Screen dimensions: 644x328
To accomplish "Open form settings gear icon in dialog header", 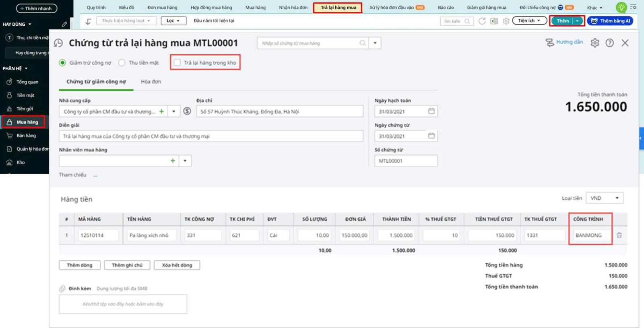I will click(x=595, y=43).
